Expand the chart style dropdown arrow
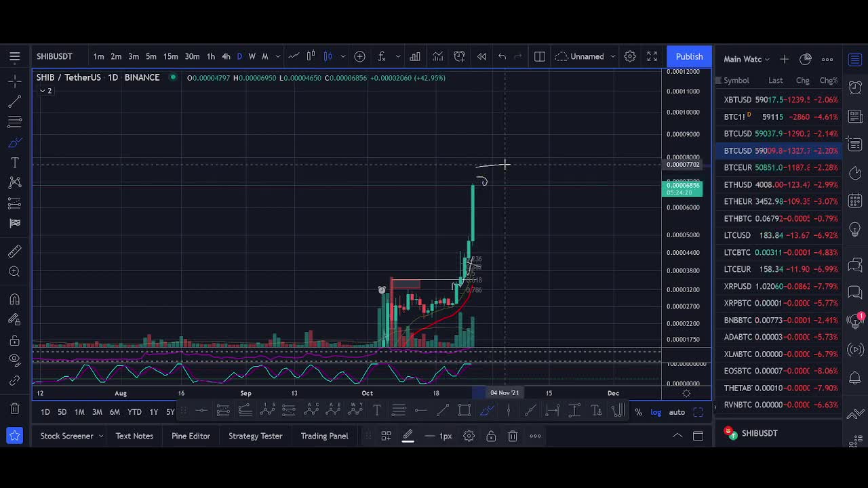Image resolution: width=868 pixels, height=488 pixels. 343,56
